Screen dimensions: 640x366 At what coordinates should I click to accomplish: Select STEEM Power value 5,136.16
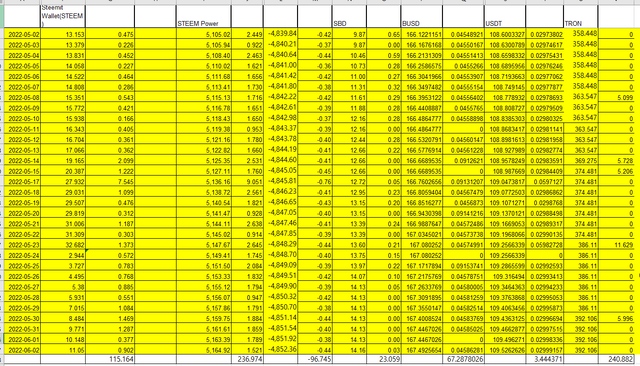pyautogui.click(x=204, y=182)
